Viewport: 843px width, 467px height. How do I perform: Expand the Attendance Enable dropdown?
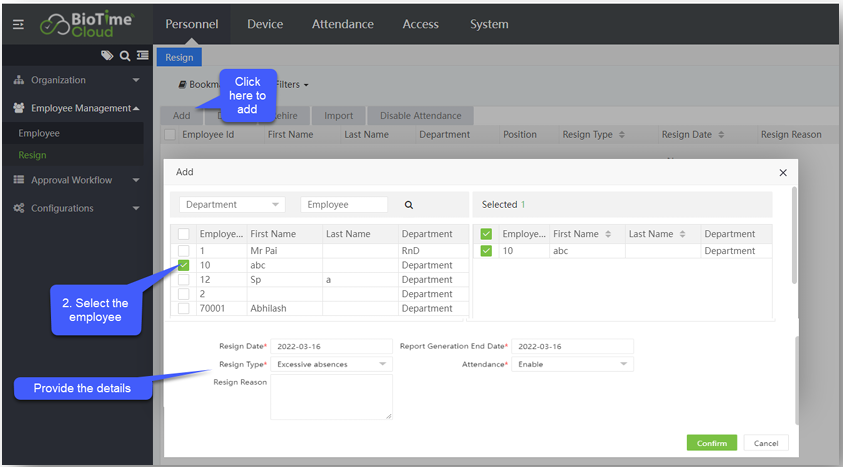tap(572, 365)
